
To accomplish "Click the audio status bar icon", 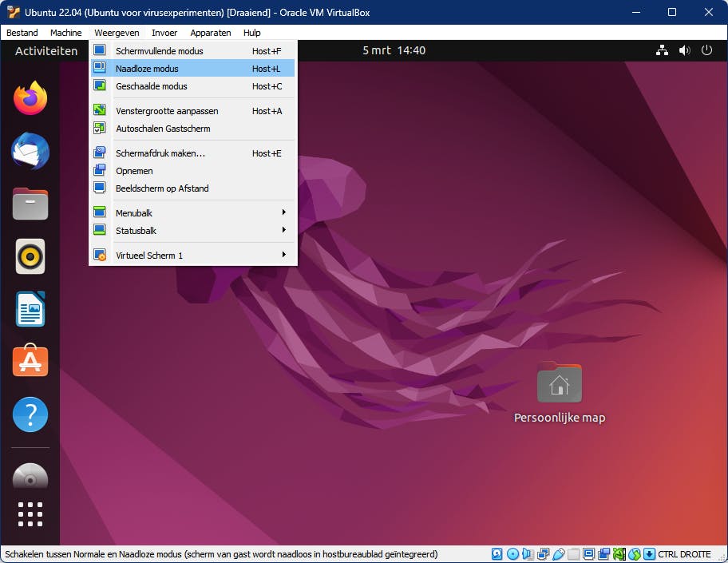I will (528, 553).
